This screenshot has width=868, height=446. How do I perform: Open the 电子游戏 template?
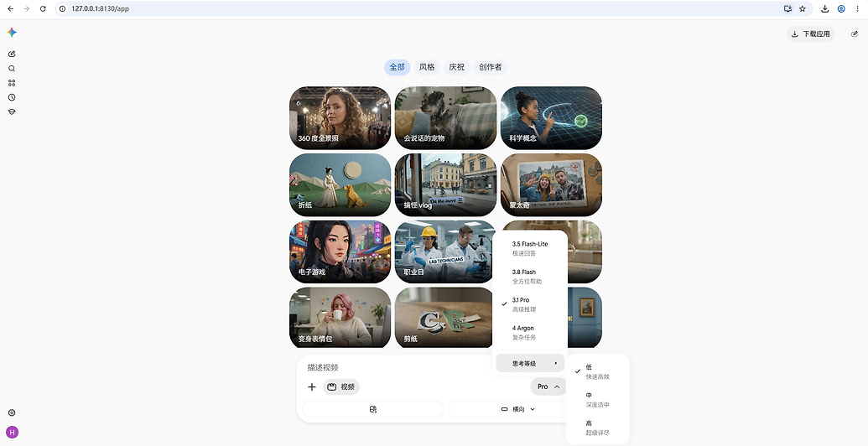340,252
